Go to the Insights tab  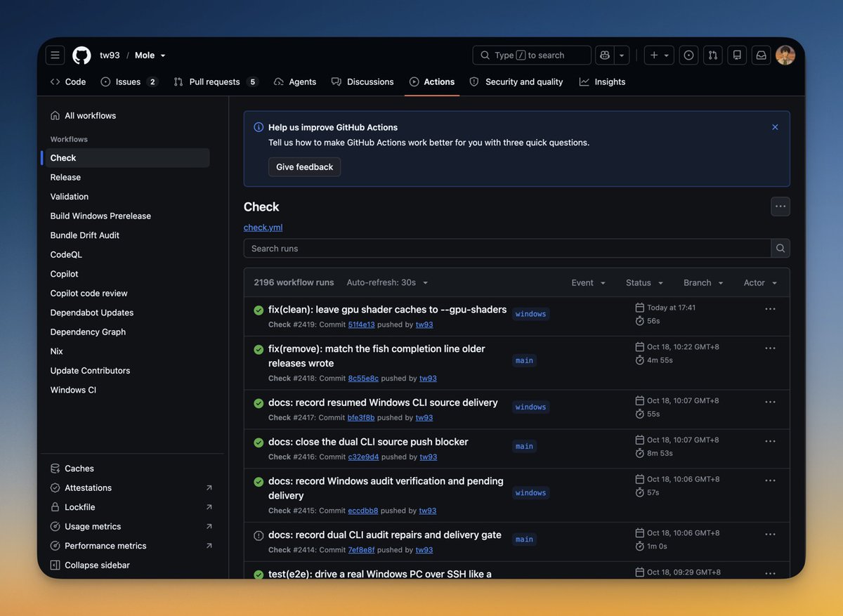click(602, 82)
